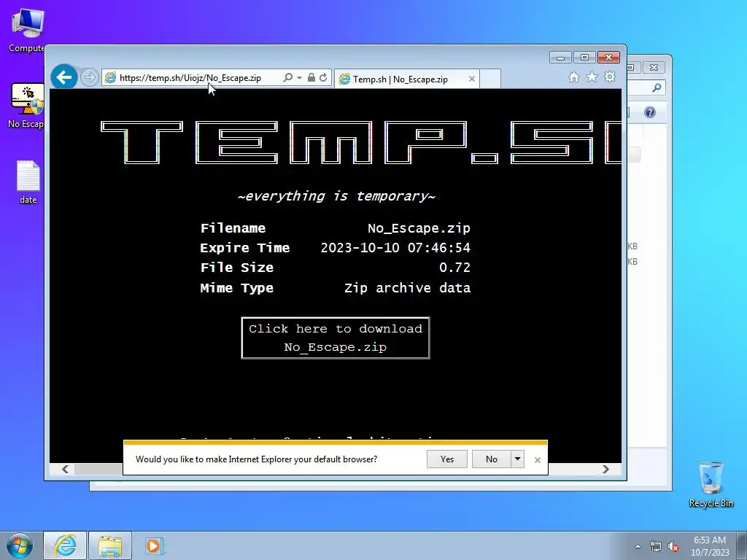Open Windows Explorer from taskbar
747x560 pixels.
click(x=110, y=545)
